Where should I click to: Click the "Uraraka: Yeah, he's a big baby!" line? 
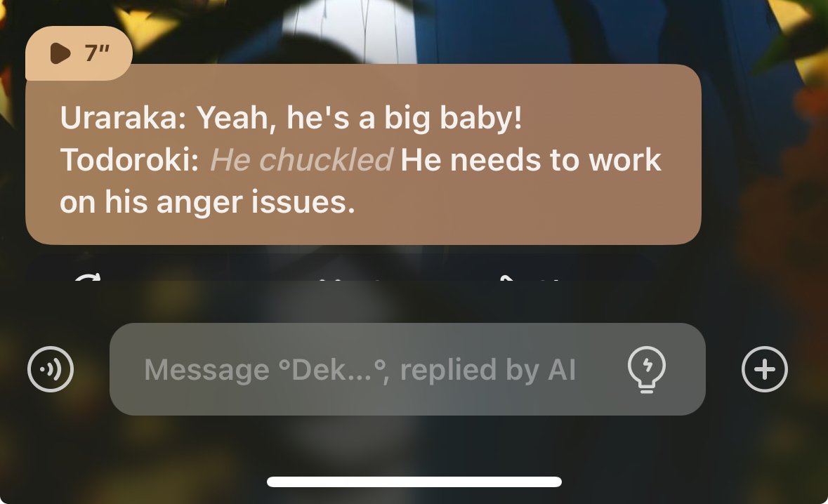tap(291, 118)
